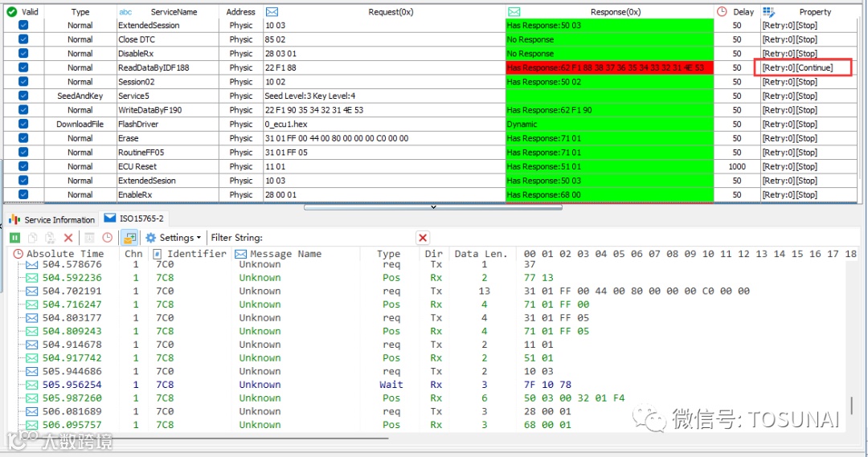Click the auto-scroll icon in trace toolbar
The width and height of the screenshot is (868, 457).
click(x=90, y=238)
